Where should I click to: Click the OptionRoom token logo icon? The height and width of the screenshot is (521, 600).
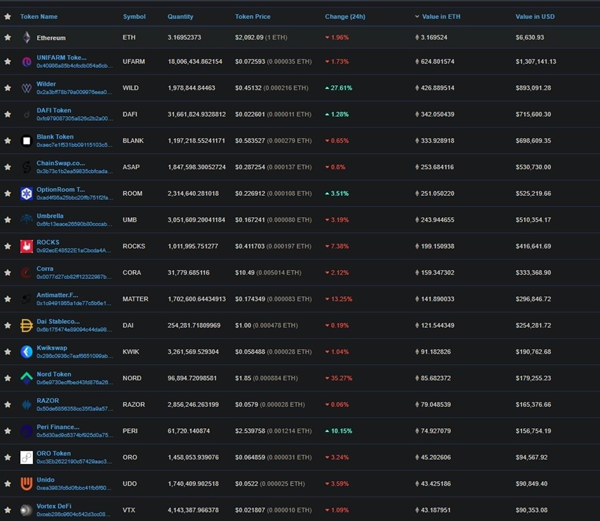26,194
